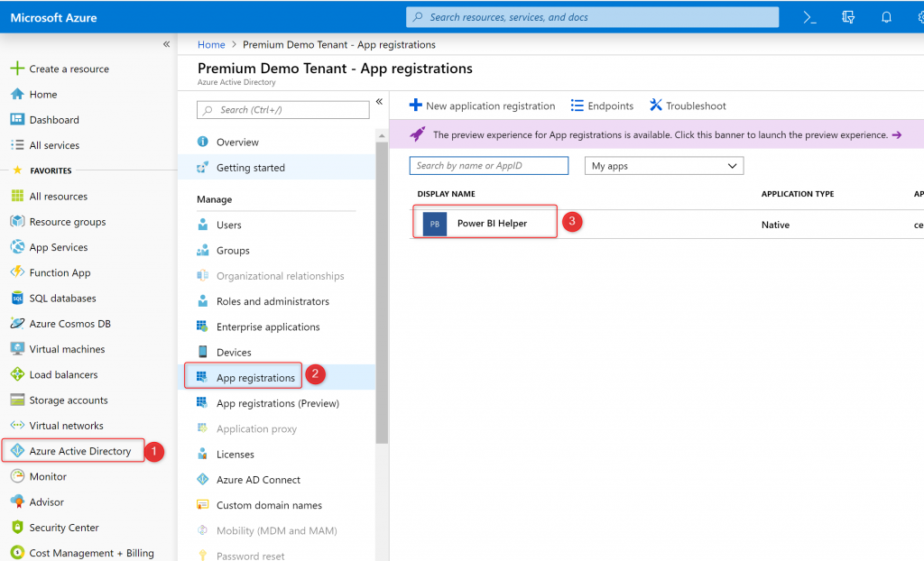Open notifications via the bell icon
This screenshot has height=561, width=924.
886,17
